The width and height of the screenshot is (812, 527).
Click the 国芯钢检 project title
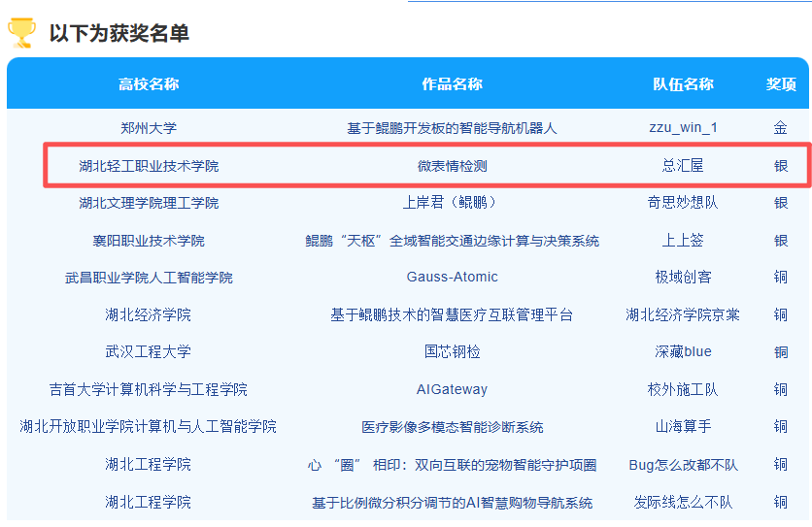[x=452, y=351]
